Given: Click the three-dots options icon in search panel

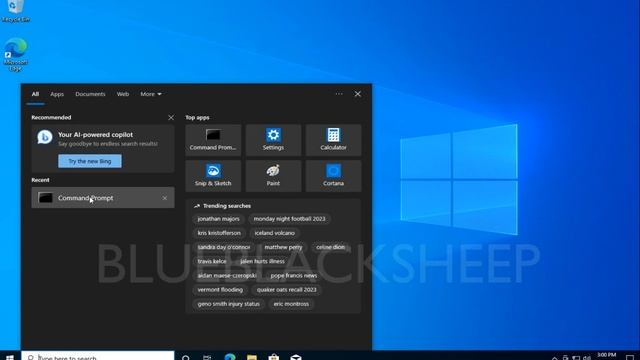Looking at the screenshot, I should [x=339, y=94].
